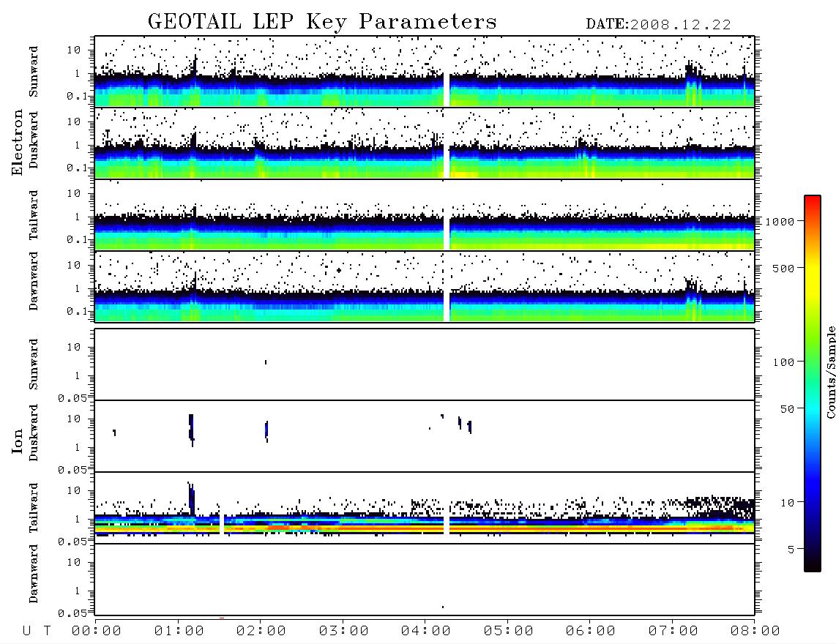Viewport: 836px width, 644px height.
Task: Click the 0.05 tick of Ion Sunward panel
Action: [x=72, y=397]
